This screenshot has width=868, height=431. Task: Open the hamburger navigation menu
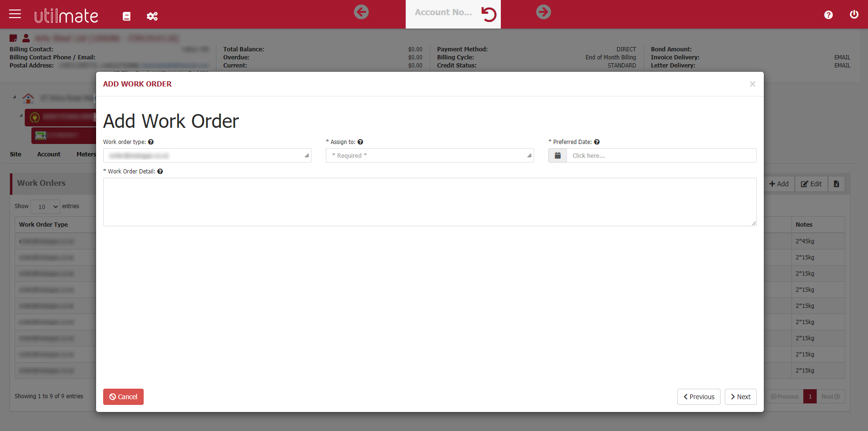15,14
